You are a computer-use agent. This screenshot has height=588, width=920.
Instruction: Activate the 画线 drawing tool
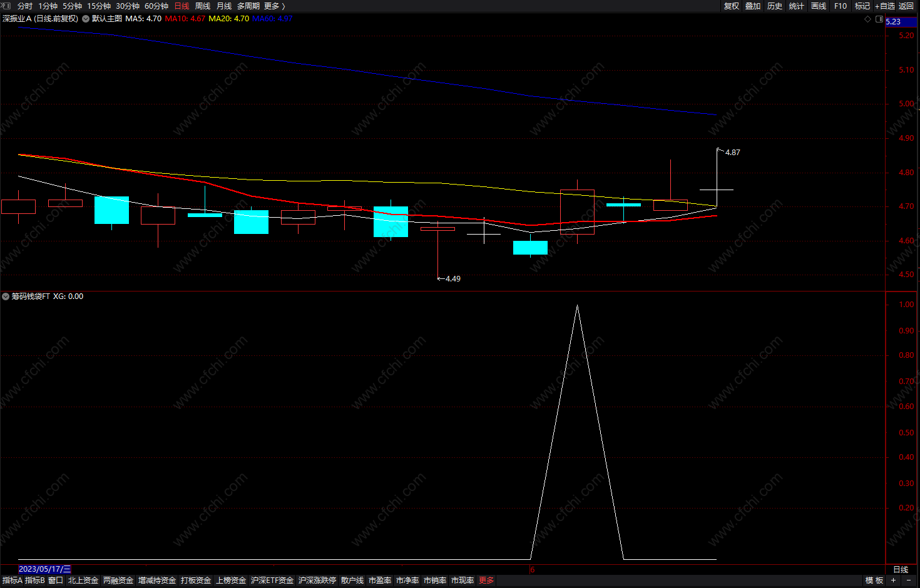[x=819, y=6]
